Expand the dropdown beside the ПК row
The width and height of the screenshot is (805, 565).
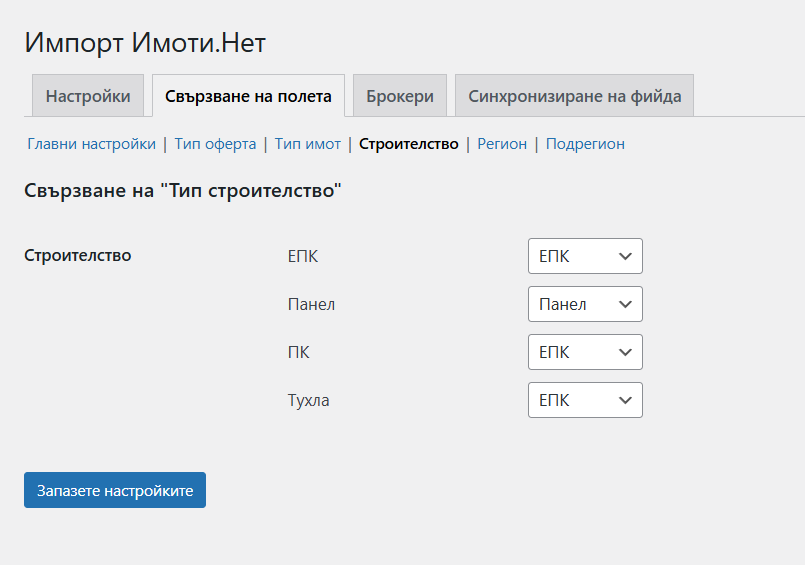(585, 352)
